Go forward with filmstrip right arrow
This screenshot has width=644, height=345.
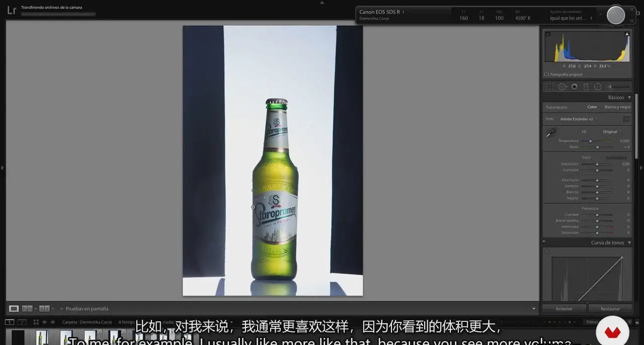coord(52,322)
